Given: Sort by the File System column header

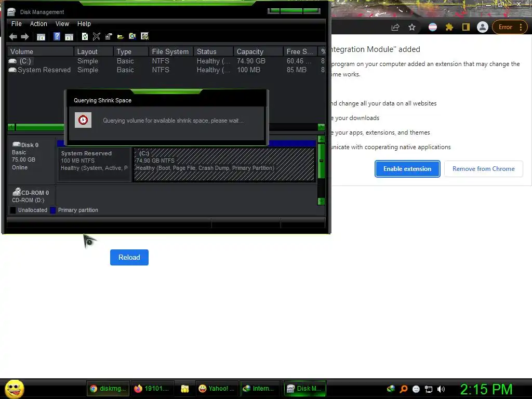Looking at the screenshot, I should tap(171, 51).
